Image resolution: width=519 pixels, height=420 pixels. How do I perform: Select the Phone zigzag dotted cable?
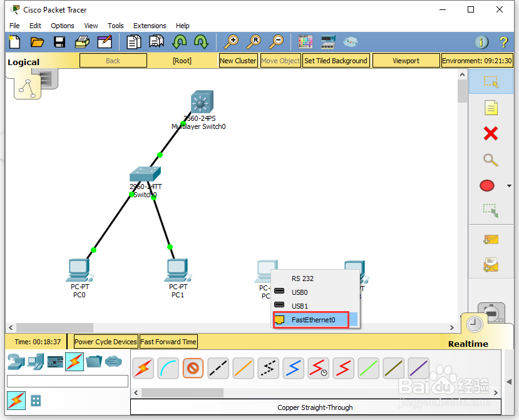[x=268, y=369]
